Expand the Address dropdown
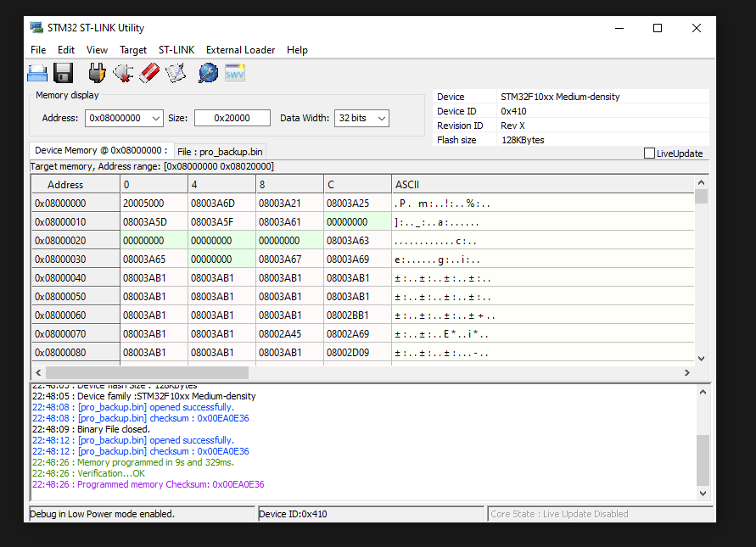Viewport: 756px width, 547px height. 154,119
